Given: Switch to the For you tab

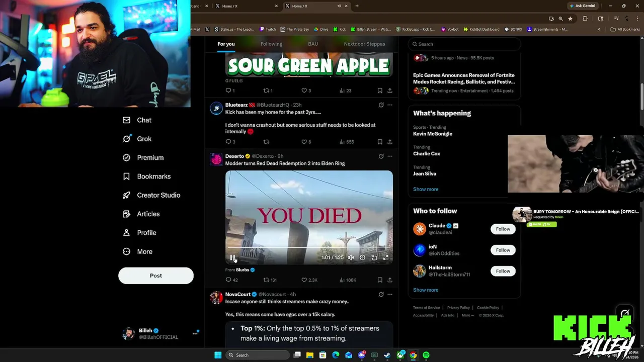Looking at the screenshot, I should pyautogui.click(x=226, y=44).
